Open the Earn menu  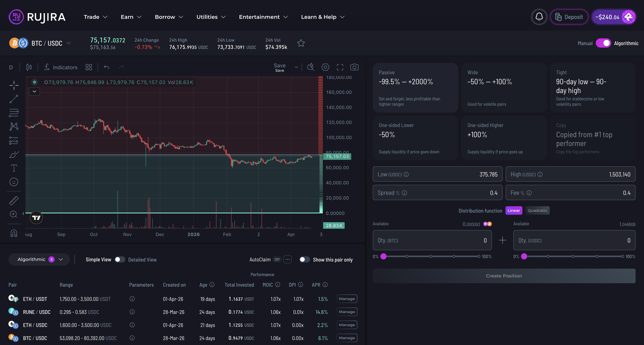(131, 17)
